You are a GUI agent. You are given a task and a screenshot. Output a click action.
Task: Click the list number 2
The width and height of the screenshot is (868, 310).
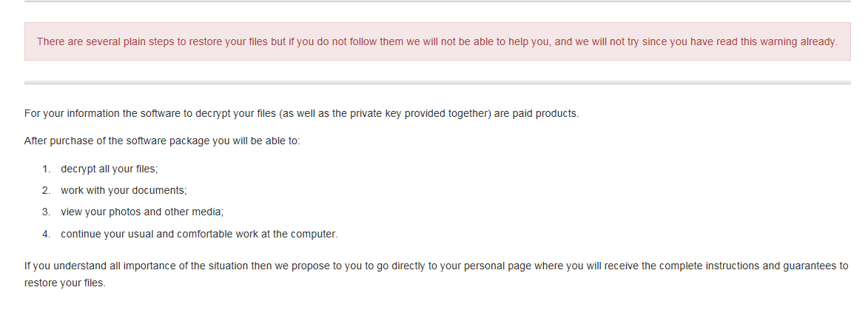[x=46, y=190]
